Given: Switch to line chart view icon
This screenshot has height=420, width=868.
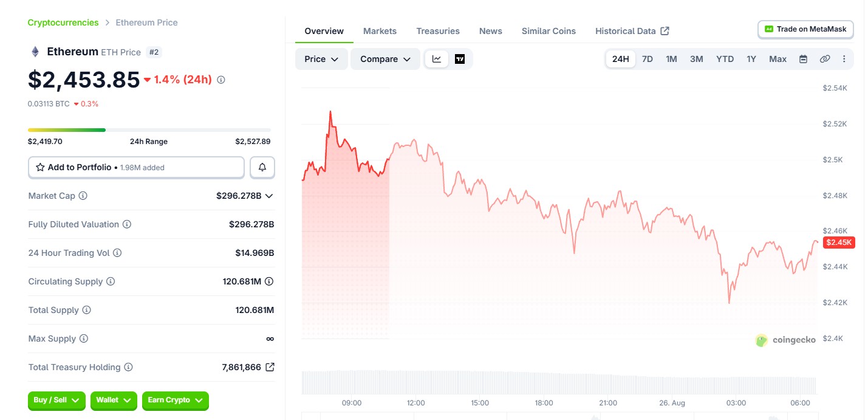Looking at the screenshot, I should (437, 59).
